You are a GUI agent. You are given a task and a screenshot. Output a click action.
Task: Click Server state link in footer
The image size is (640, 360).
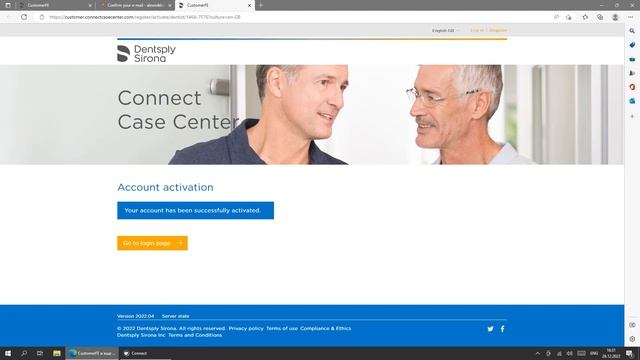[176, 316]
